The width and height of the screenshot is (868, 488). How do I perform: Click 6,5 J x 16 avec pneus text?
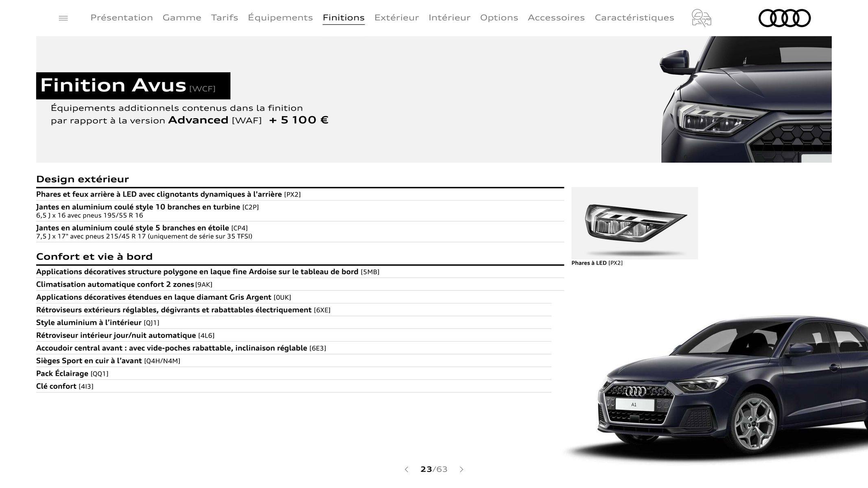(x=90, y=216)
